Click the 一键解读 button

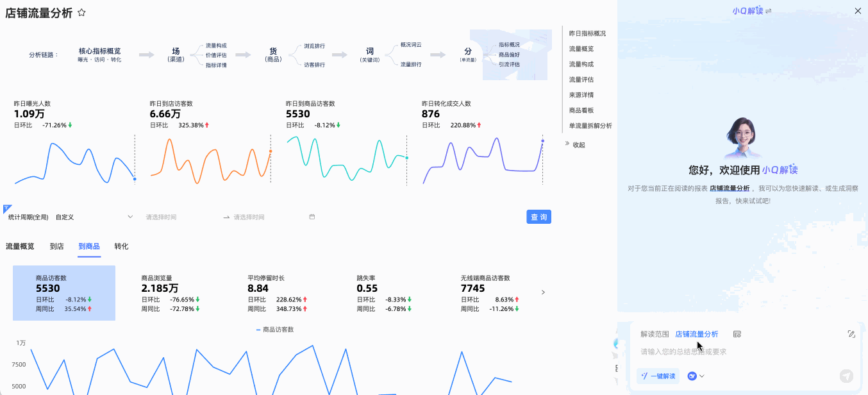tap(658, 376)
